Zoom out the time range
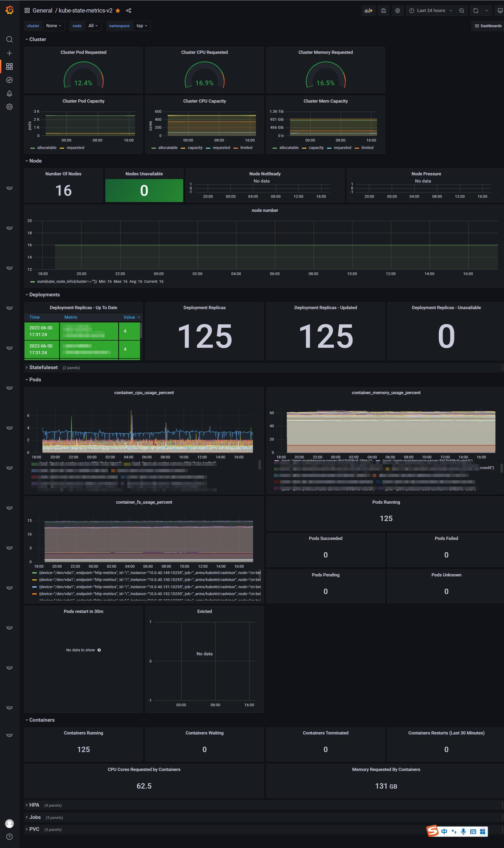Image resolution: width=504 pixels, height=848 pixels. [x=462, y=11]
